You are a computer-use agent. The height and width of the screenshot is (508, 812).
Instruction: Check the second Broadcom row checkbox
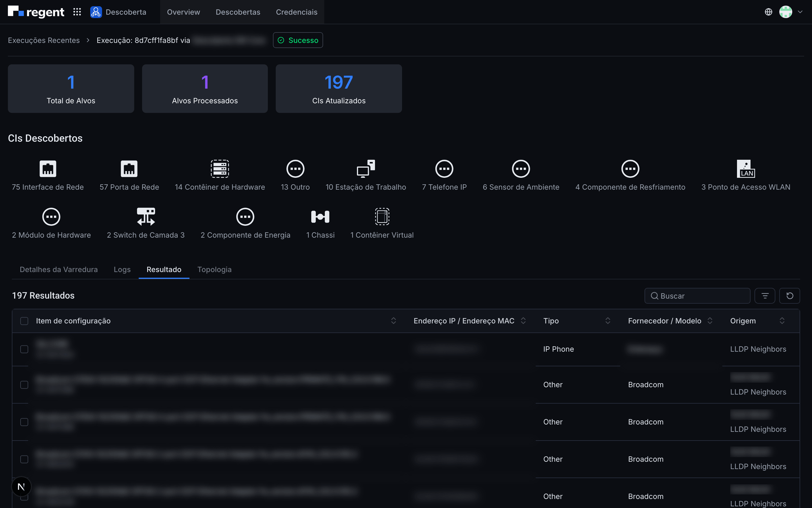(x=24, y=422)
